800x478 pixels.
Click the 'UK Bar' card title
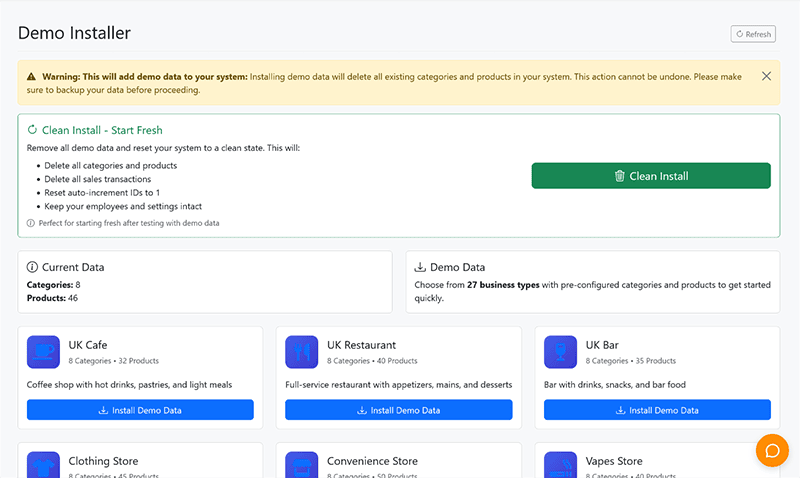[x=602, y=345]
